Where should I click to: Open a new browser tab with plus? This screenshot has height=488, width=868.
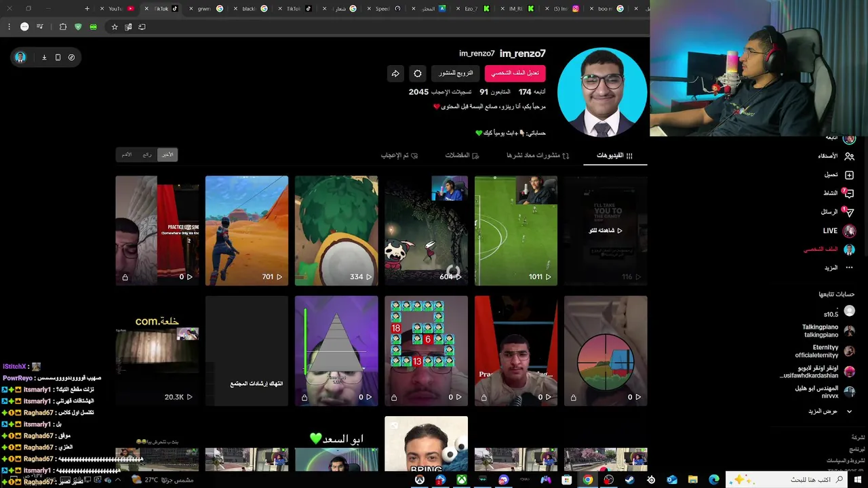[x=87, y=9]
